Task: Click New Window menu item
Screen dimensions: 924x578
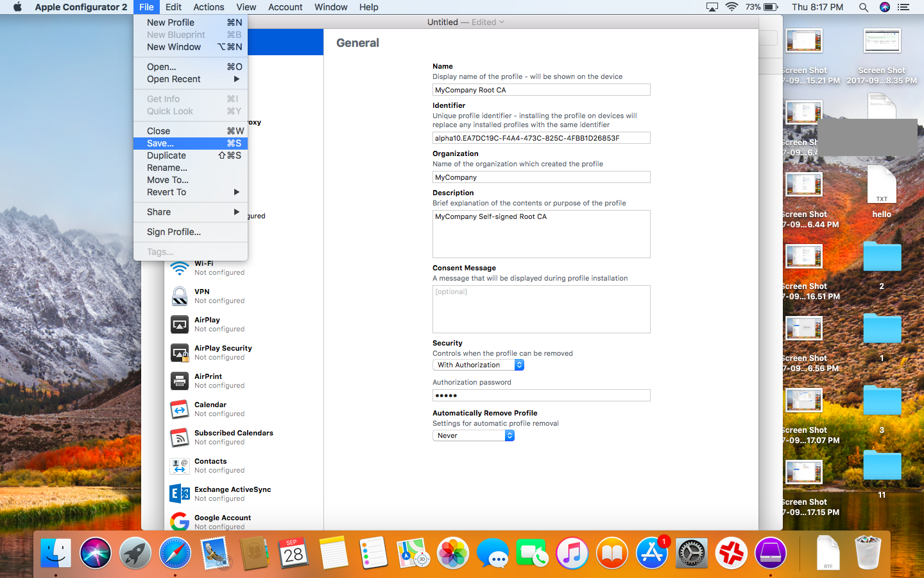Action: pos(191,47)
